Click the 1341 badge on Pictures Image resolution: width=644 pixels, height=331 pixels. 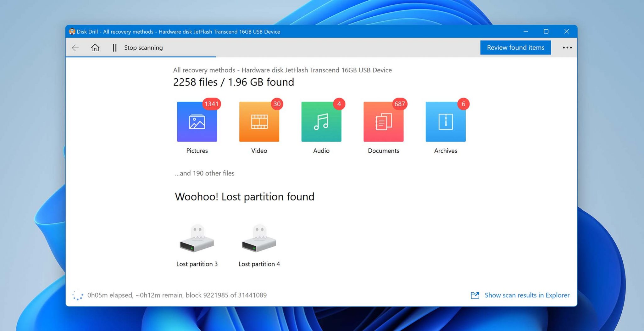[211, 104]
